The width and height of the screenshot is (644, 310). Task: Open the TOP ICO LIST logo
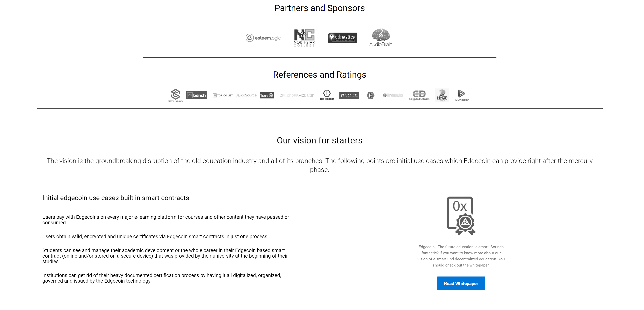click(x=223, y=95)
